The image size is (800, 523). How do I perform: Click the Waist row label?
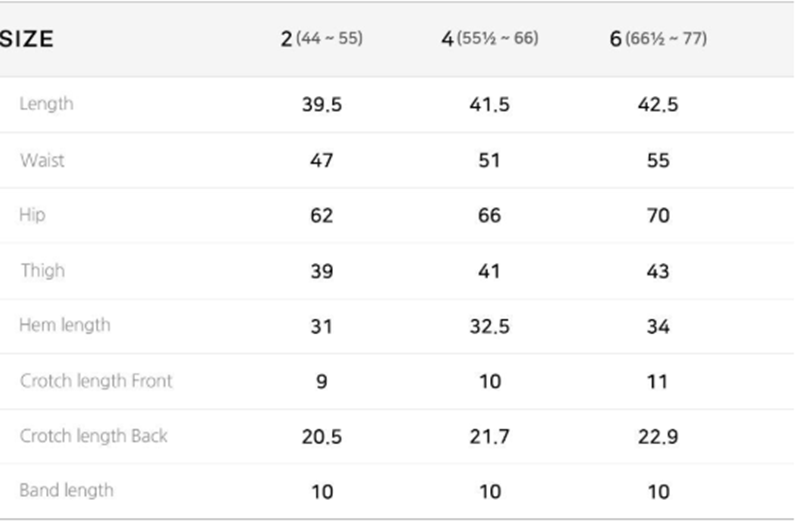[42, 160]
